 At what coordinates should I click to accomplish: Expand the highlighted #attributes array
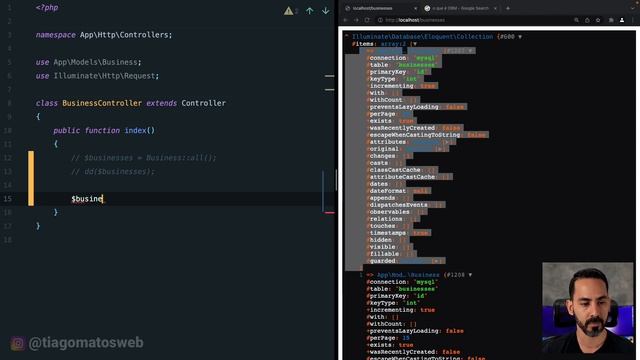(x=447, y=142)
